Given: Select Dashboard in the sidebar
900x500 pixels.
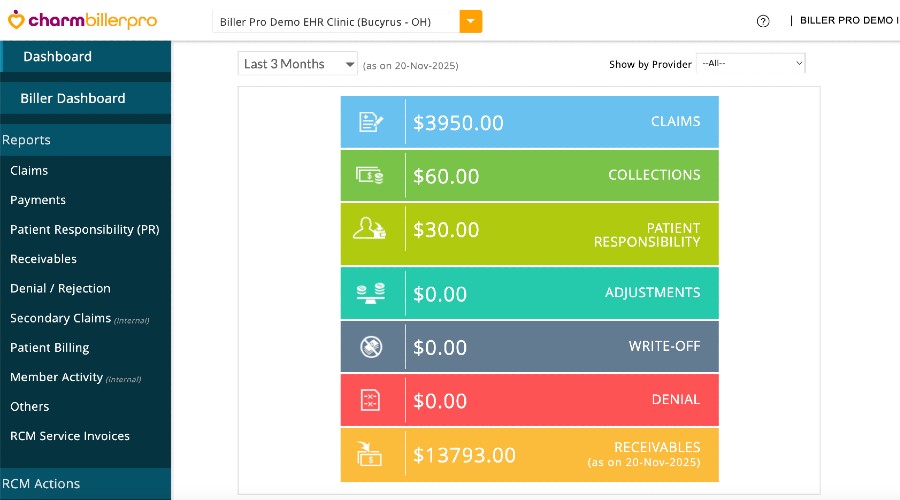Looking at the screenshot, I should click(x=57, y=57).
